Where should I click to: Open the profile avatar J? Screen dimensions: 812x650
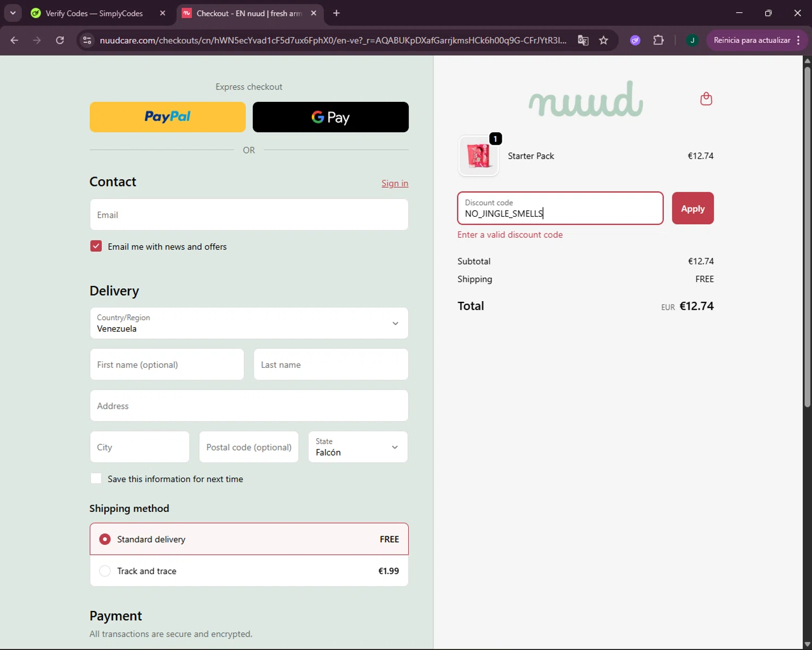(x=692, y=40)
